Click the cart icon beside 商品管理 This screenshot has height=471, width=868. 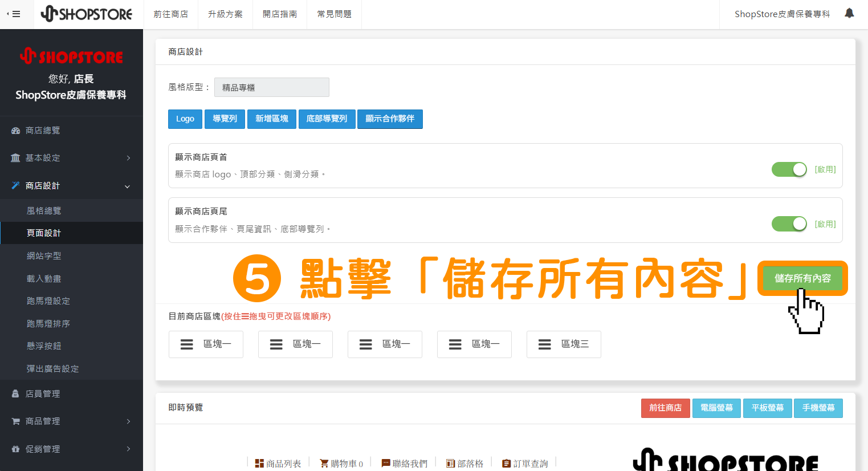coord(15,421)
